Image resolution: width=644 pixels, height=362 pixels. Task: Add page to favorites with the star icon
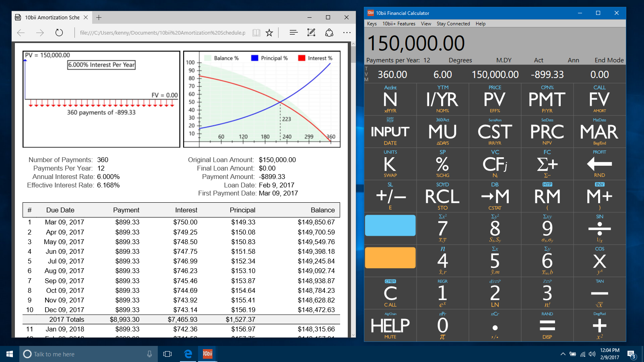pyautogui.click(x=269, y=33)
